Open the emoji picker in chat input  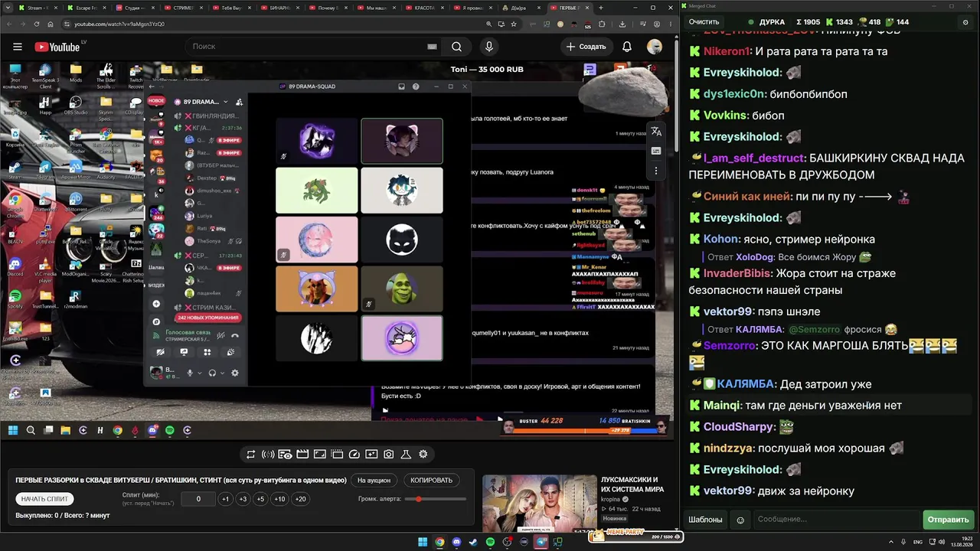tap(740, 520)
